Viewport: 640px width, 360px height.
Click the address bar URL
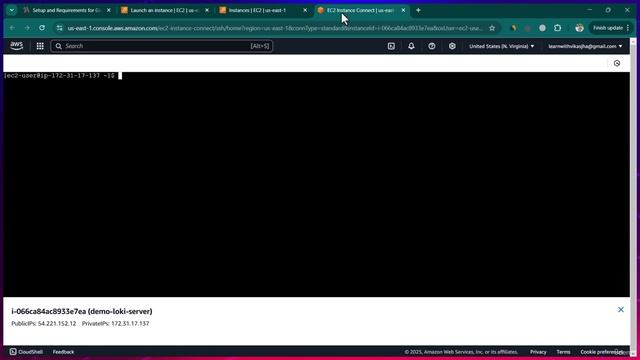pos(275,28)
